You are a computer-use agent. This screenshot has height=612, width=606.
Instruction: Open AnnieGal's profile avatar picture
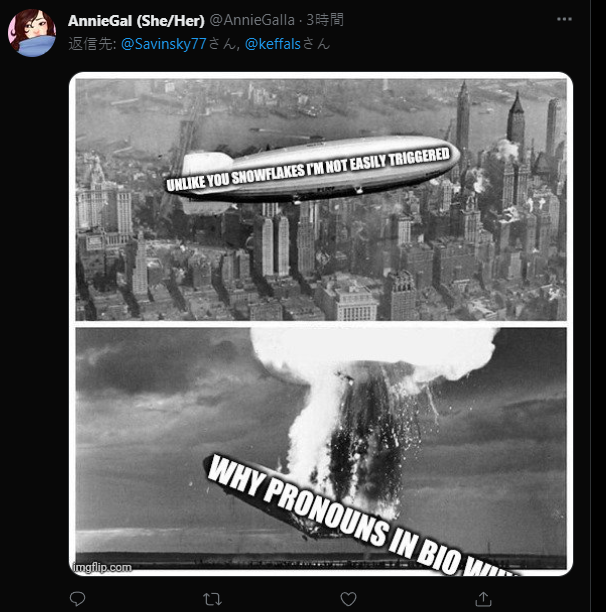tap(32, 33)
